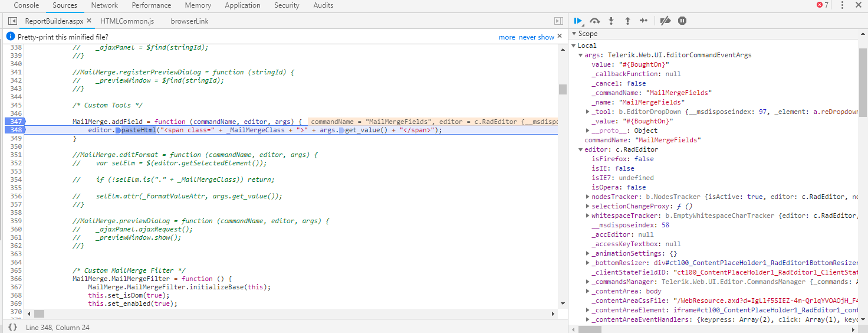Expand the _commandsManager property

pos(588,282)
